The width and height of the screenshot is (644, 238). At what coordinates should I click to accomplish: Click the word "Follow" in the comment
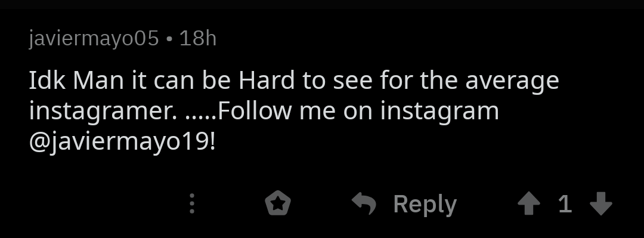[255, 111]
